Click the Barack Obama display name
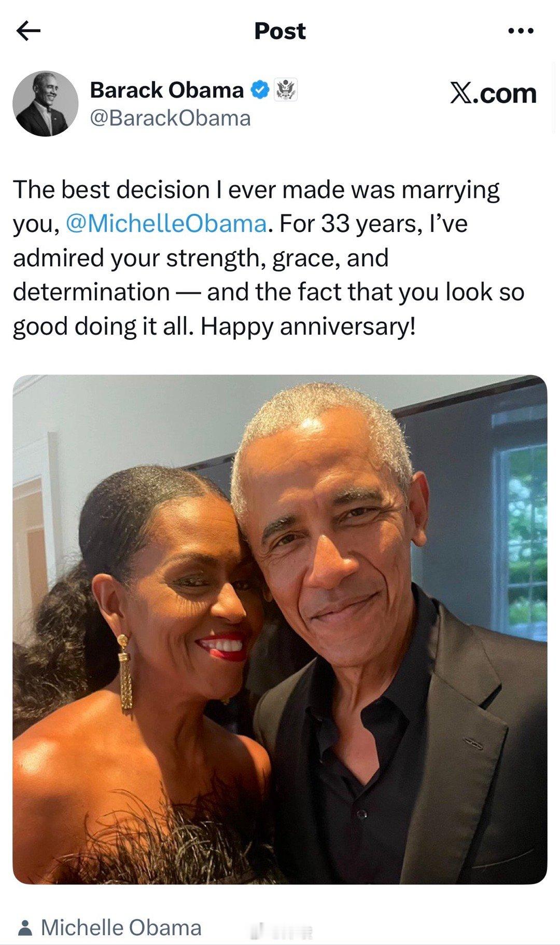The height and width of the screenshot is (945, 560). tap(167, 90)
